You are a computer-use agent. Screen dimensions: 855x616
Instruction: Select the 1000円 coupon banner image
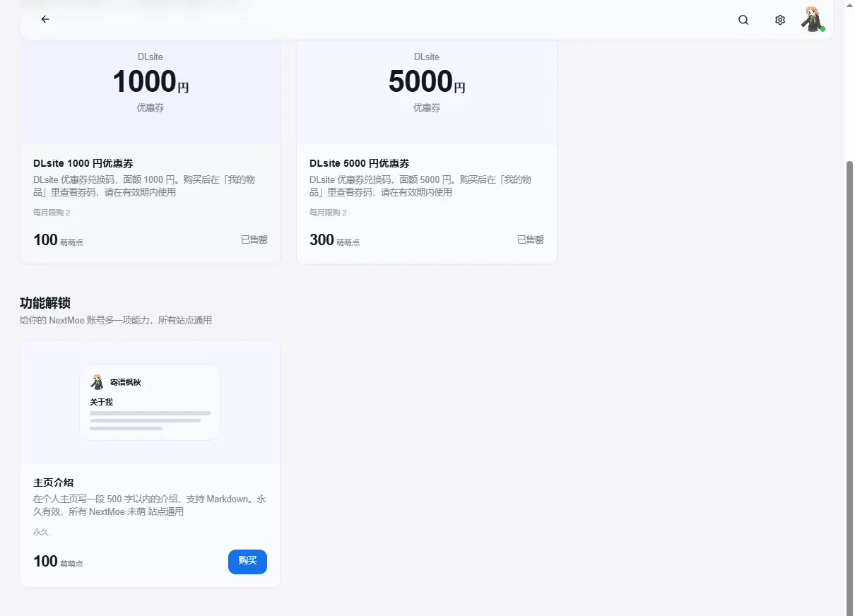[x=151, y=92]
